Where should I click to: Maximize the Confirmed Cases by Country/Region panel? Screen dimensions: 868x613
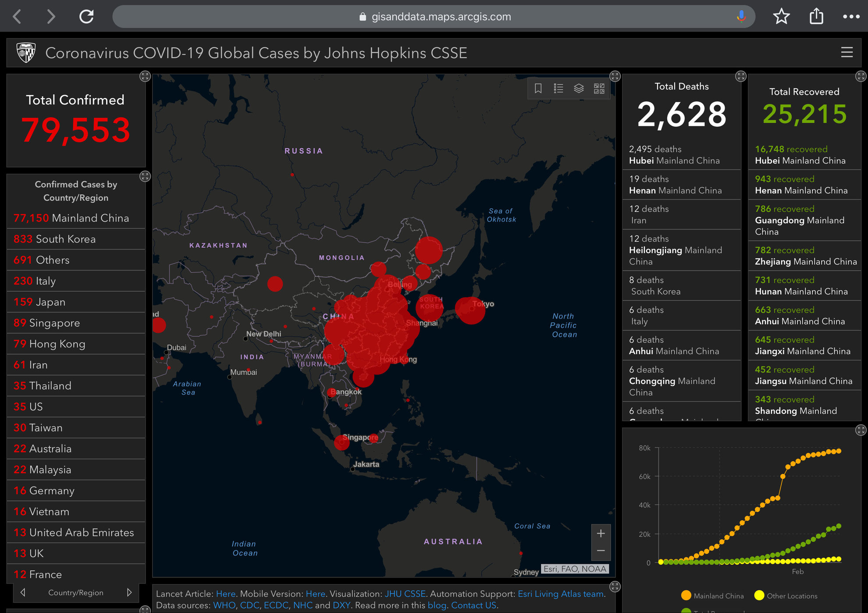point(145,176)
